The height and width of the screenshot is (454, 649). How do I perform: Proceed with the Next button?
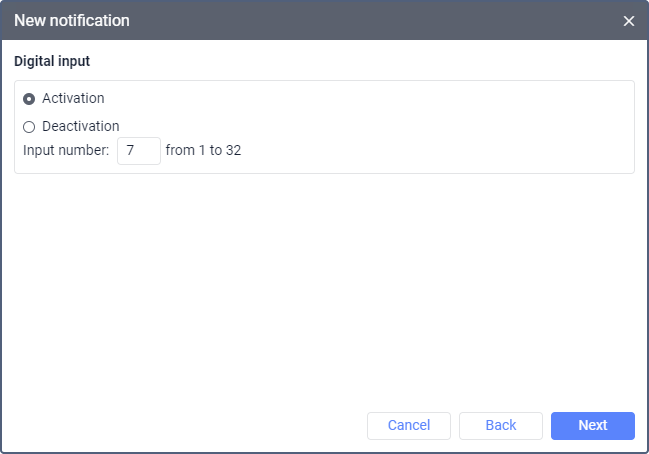(592, 426)
